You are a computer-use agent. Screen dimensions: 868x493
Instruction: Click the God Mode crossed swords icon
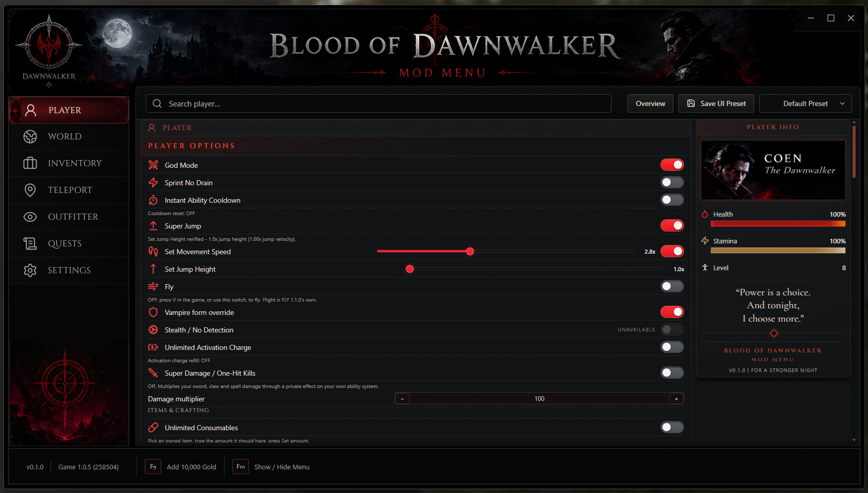[153, 165]
